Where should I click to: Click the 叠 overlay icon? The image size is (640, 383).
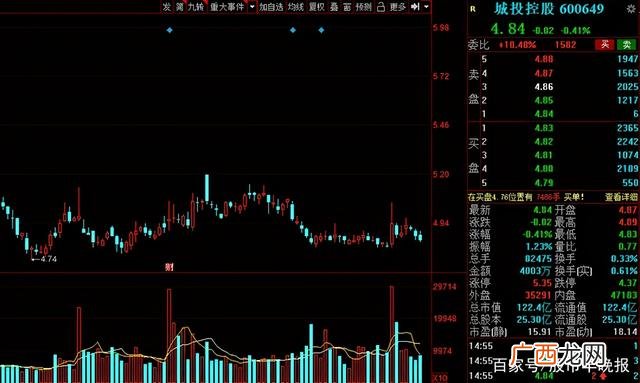(x=334, y=7)
